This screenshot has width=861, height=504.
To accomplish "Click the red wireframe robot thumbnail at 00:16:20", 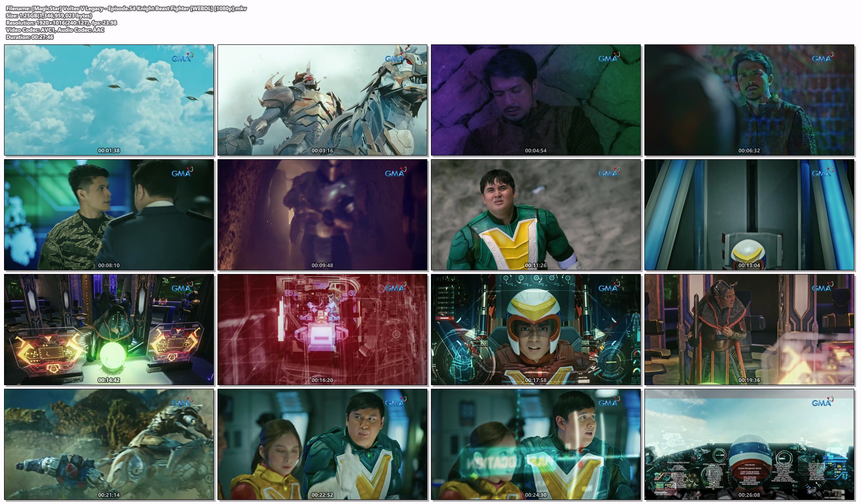I will [322, 329].
